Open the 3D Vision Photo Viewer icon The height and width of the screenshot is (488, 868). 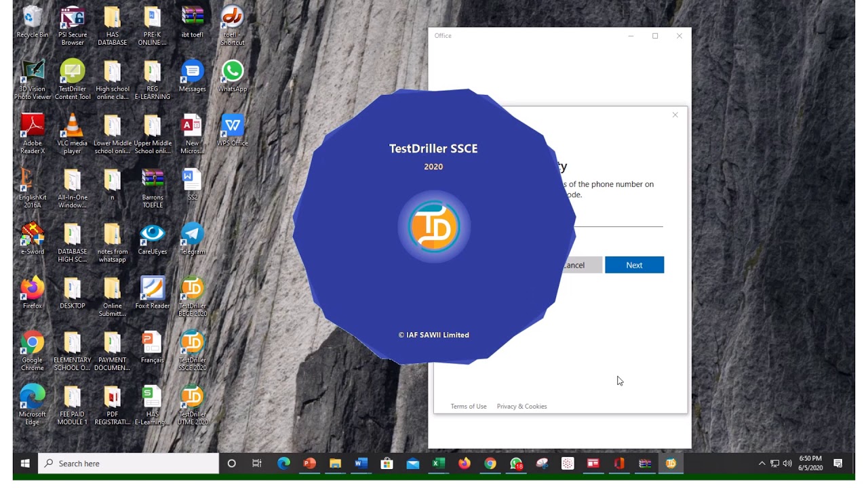[x=32, y=81]
